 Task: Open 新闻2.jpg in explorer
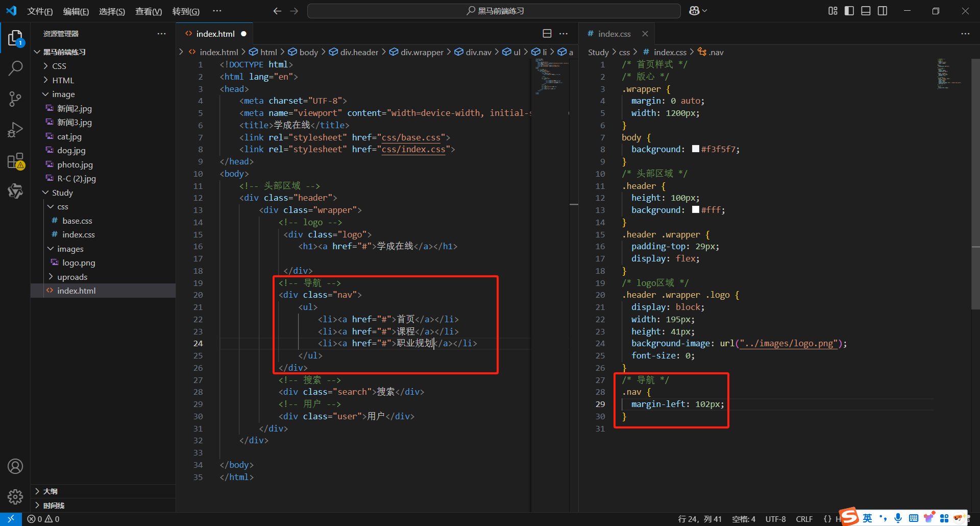tap(74, 108)
